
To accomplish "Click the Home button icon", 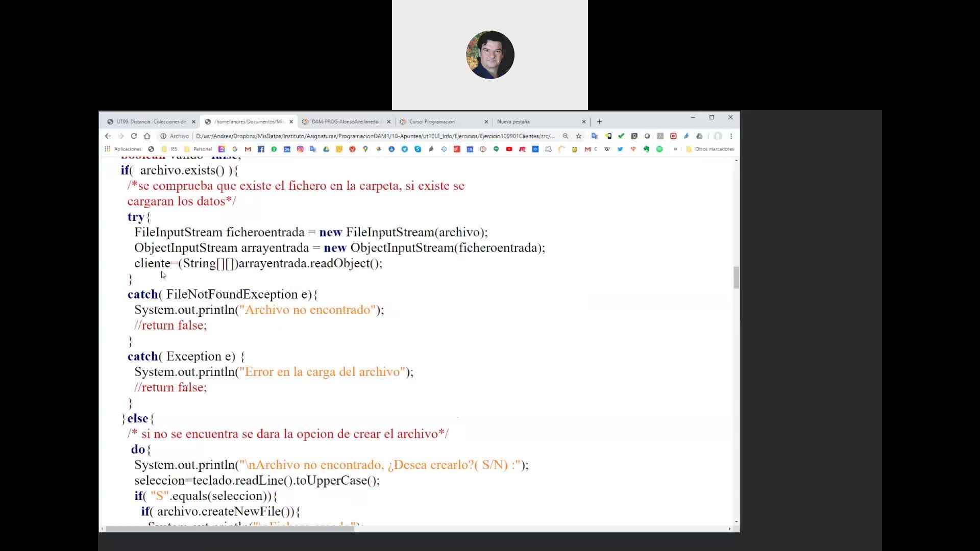I will point(147,136).
